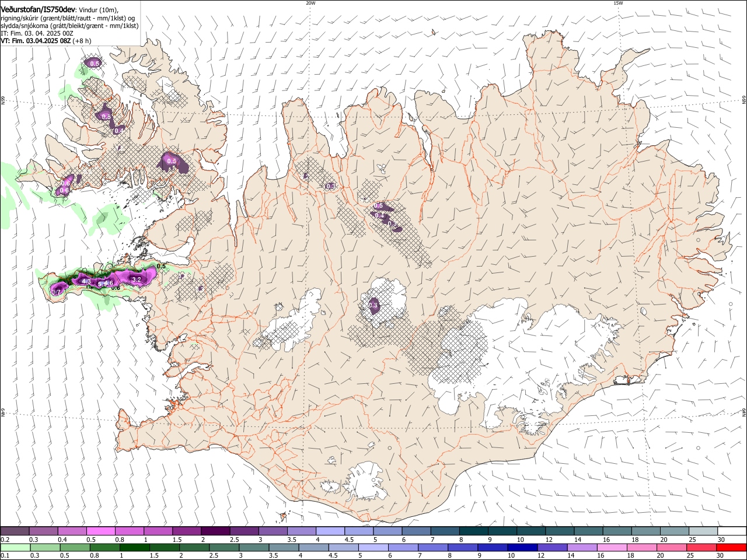Screen dimensions: 747x560
Task: Click the medium green 0.5 rain legend swatch
Action: (75, 547)
